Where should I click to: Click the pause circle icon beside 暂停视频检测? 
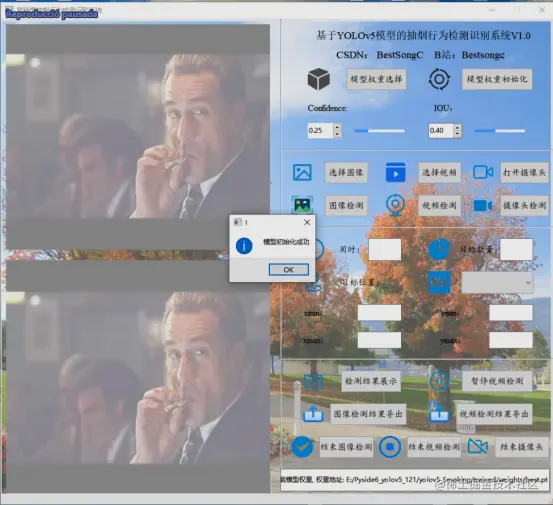pos(439,381)
